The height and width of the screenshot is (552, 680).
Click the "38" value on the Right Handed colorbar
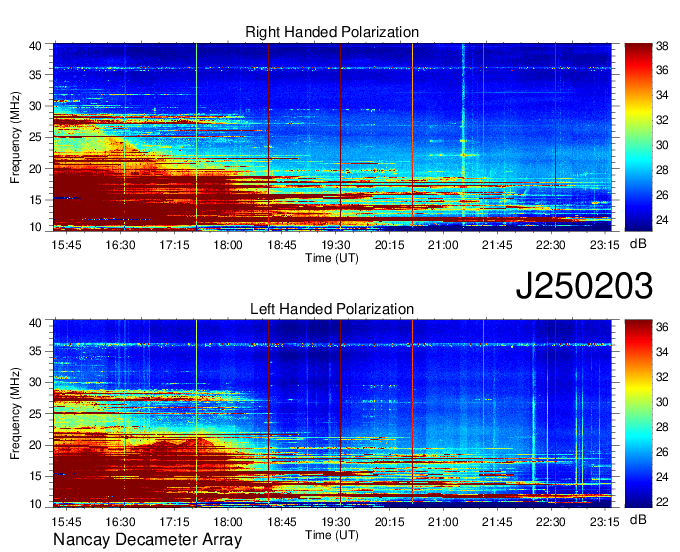[x=662, y=46]
